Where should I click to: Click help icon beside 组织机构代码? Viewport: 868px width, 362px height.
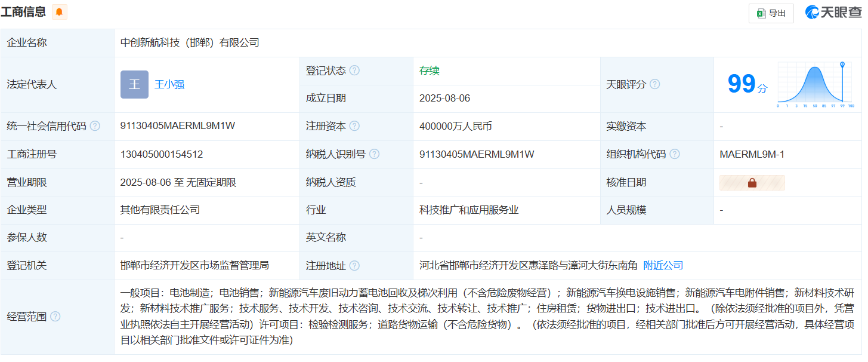[x=674, y=154]
